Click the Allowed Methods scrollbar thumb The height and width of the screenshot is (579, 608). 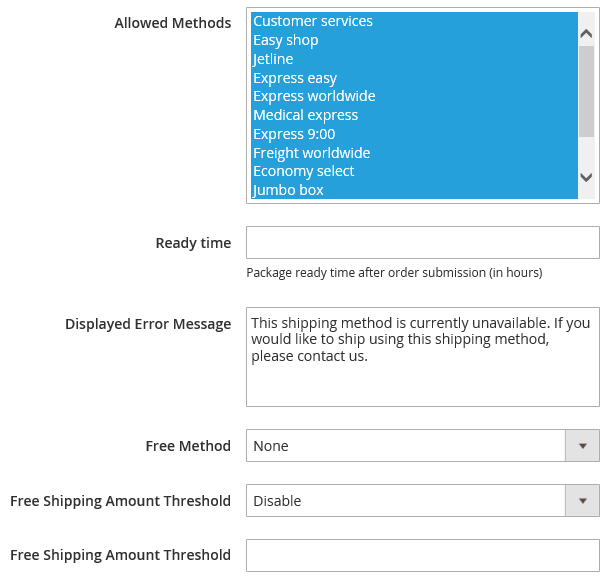tap(587, 90)
